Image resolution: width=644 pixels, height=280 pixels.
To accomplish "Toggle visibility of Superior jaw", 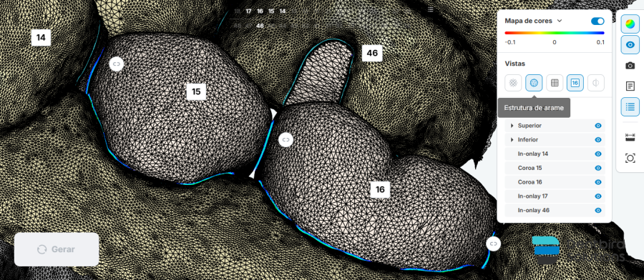I will 598,126.
